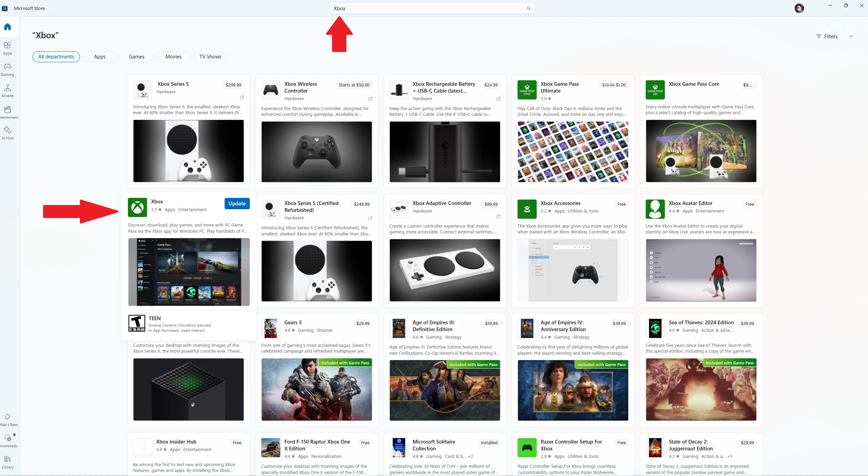This screenshot has width=868, height=476.
Task: Click the Microsoft Store logo icon
Action: (x=5, y=8)
